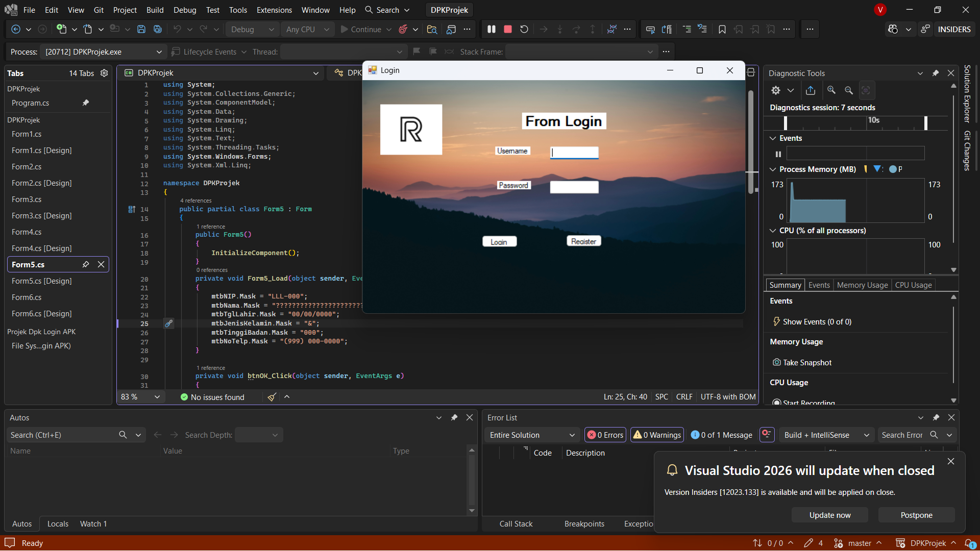
Task: Toggle the Warnings filter in Error List
Action: [657, 435]
